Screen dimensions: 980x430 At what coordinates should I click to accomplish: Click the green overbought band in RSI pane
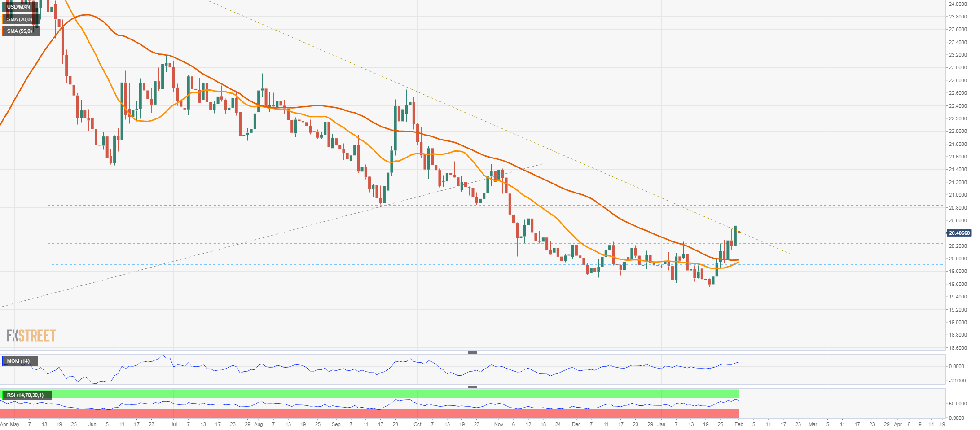(369, 394)
